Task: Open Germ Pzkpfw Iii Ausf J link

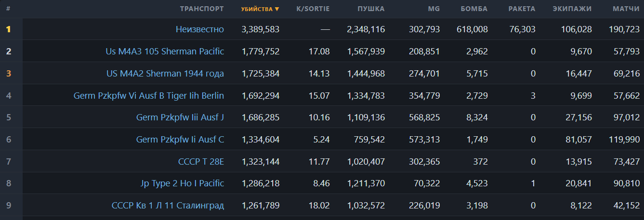Action: tap(180, 117)
